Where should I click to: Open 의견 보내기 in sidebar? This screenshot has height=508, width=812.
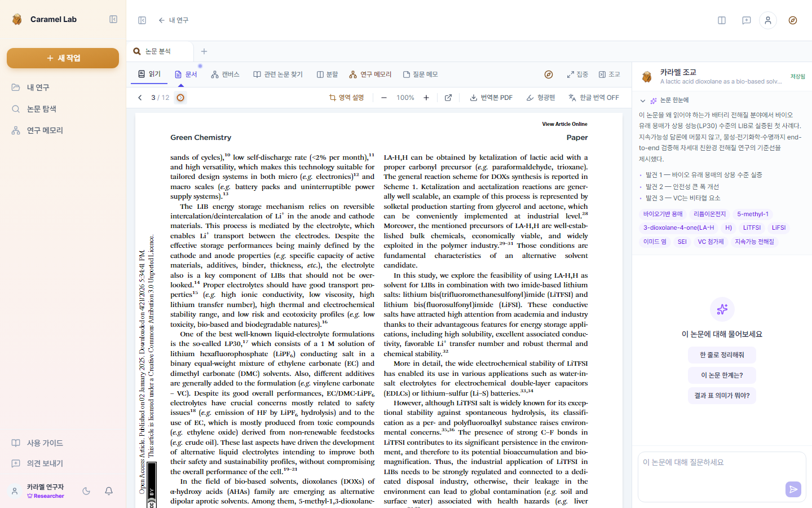click(63, 463)
